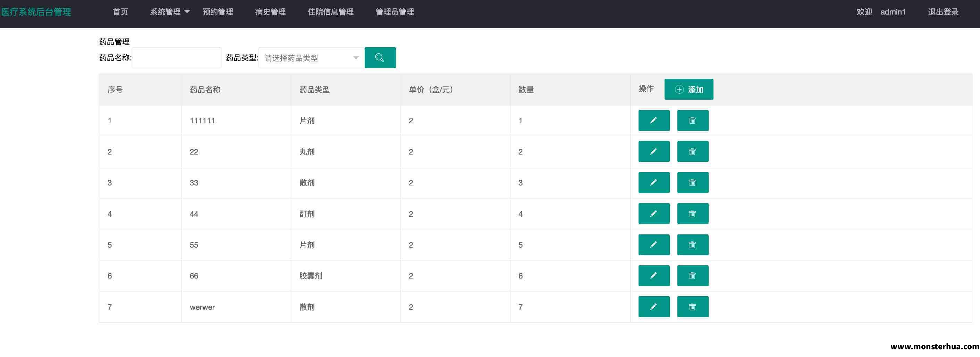Click the 添加 button
The height and width of the screenshot is (357, 980).
point(688,90)
